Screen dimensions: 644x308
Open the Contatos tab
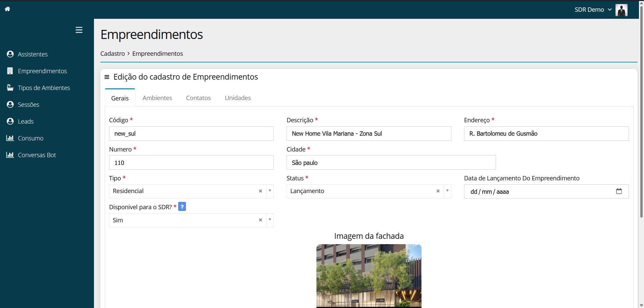[x=198, y=98]
